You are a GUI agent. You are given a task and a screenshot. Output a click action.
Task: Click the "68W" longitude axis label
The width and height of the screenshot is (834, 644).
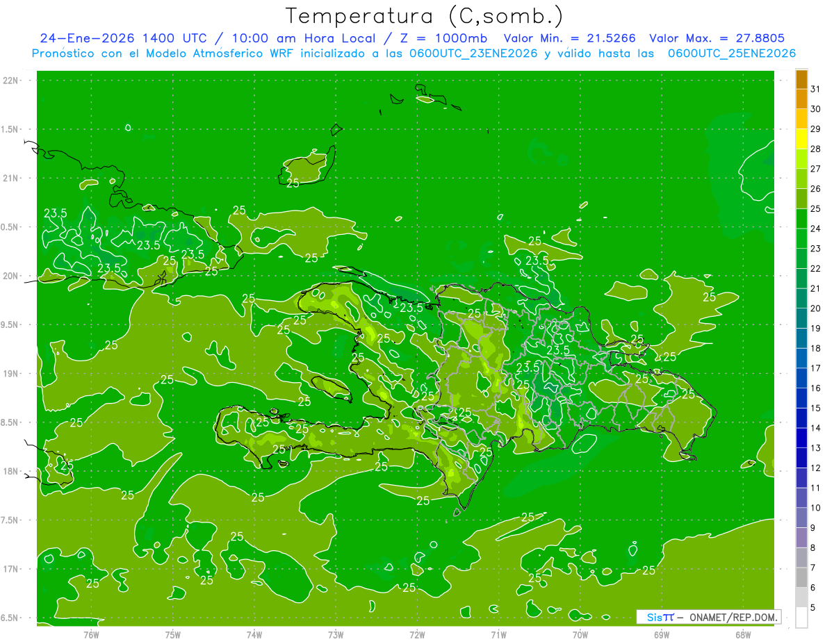tap(743, 635)
